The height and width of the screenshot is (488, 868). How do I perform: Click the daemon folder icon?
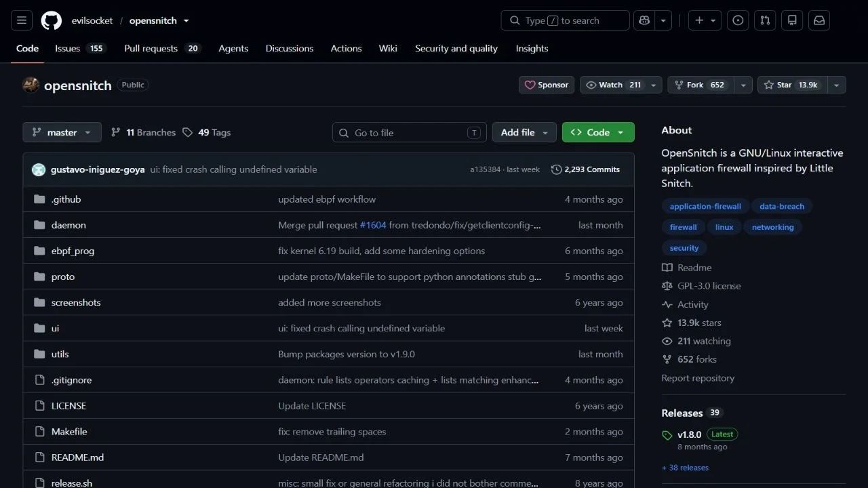tap(39, 225)
